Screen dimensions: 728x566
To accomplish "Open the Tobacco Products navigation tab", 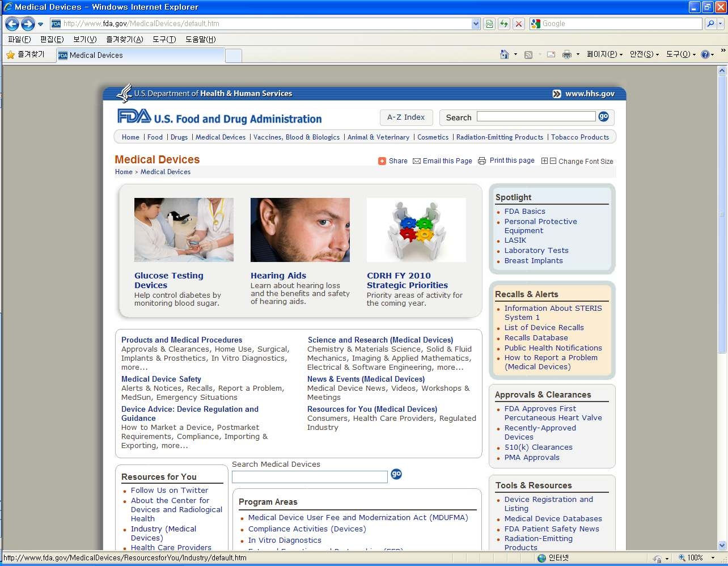I will (580, 137).
